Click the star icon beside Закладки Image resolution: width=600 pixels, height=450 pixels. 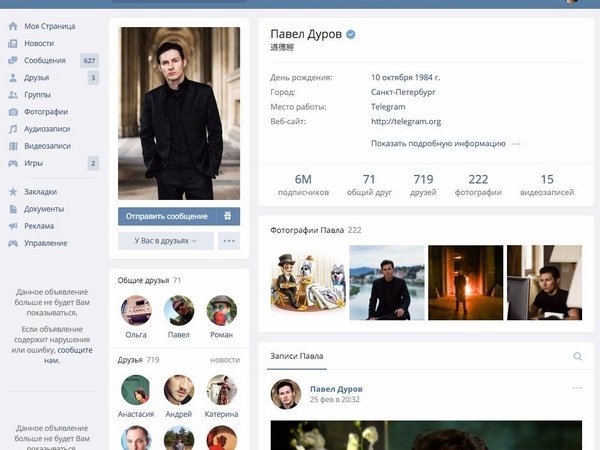pyautogui.click(x=13, y=192)
